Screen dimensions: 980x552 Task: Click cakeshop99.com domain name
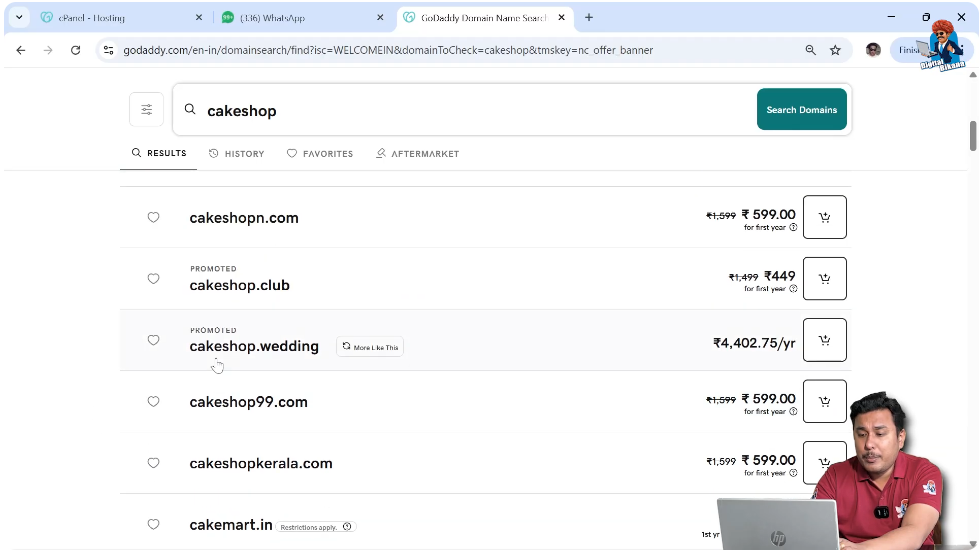[248, 402]
